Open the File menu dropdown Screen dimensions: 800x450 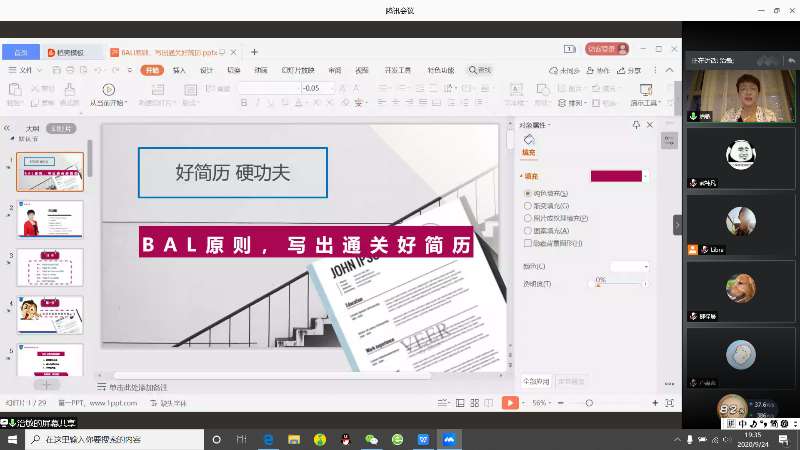click(24, 70)
